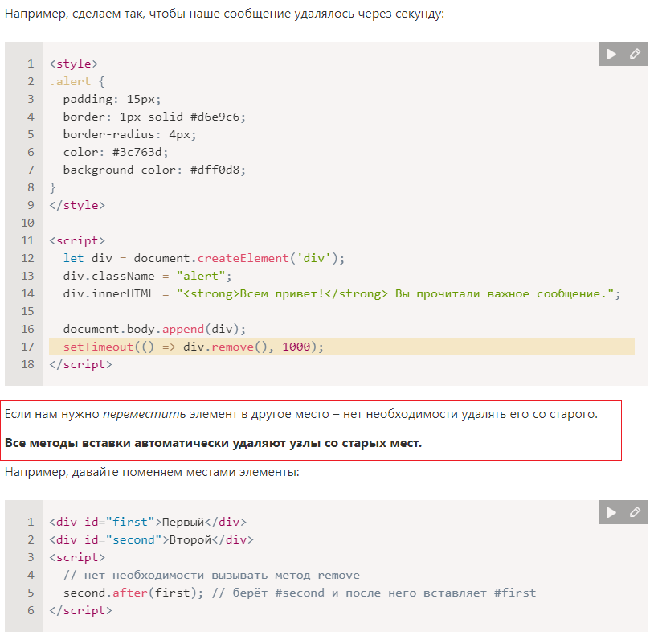Click the '.alert {' selector line
This screenshot has width=654, height=644.
[x=77, y=81]
